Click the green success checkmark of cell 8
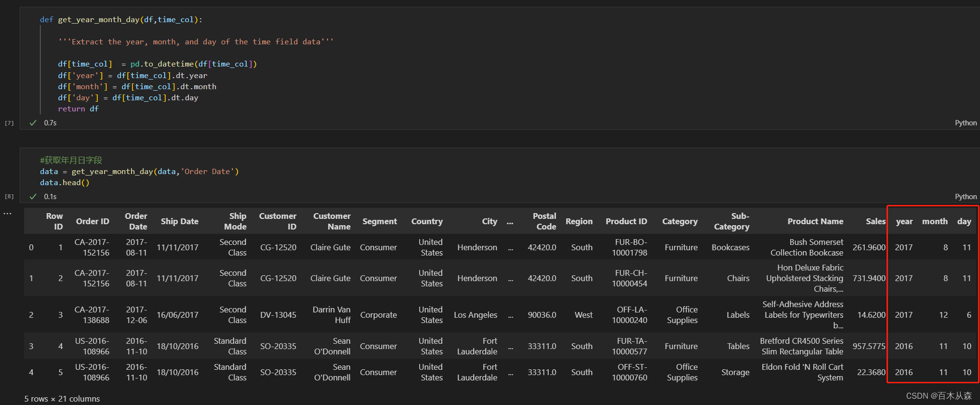 33,197
